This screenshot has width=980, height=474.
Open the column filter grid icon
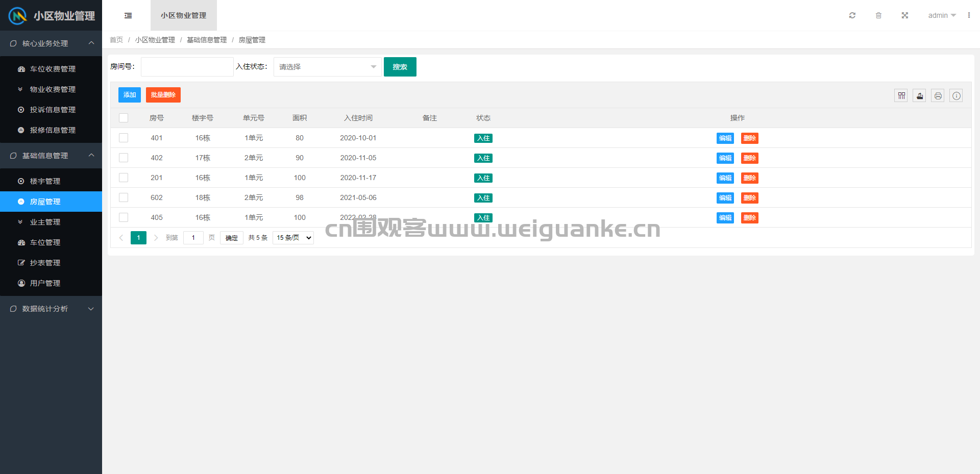[x=901, y=95]
